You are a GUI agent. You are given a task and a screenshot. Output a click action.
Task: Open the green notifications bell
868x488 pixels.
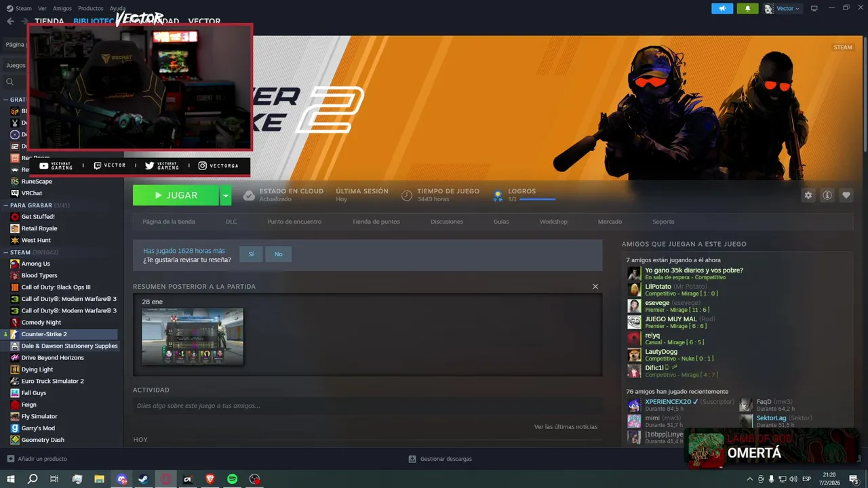pos(748,8)
